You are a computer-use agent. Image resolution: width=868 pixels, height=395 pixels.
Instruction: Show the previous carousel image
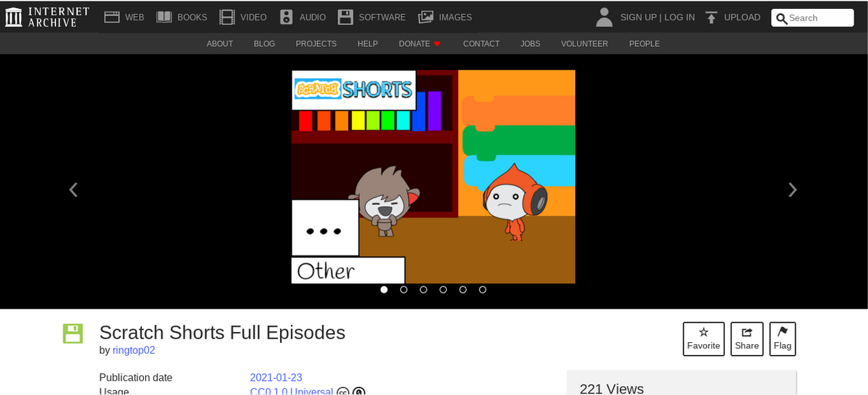tap(73, 190)
